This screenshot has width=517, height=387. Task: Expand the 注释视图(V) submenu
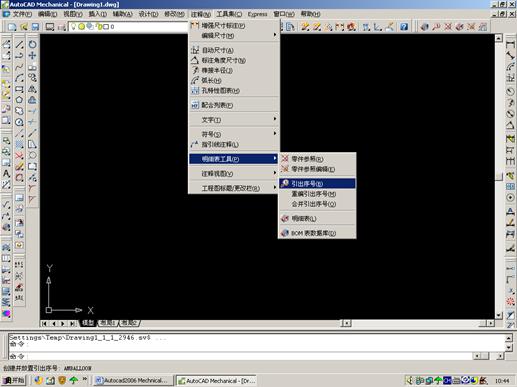tap(234, 174)
